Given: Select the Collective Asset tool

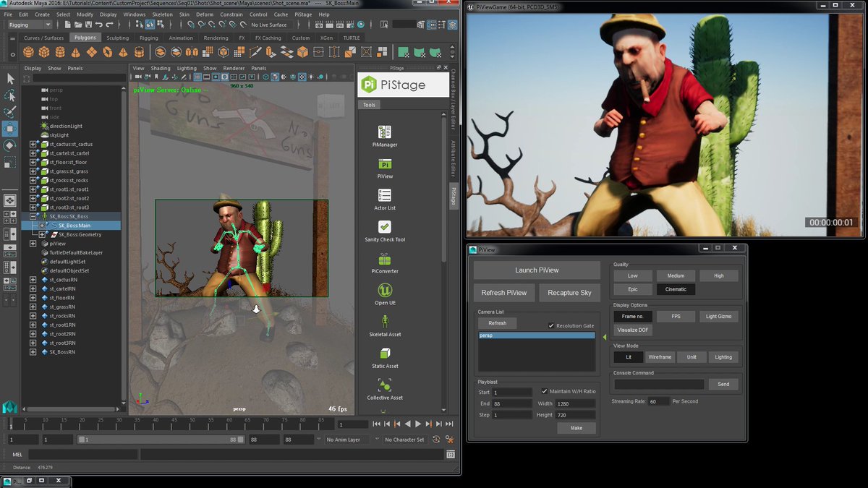Looking at the screenshot, I should click(x=385, y=385).
